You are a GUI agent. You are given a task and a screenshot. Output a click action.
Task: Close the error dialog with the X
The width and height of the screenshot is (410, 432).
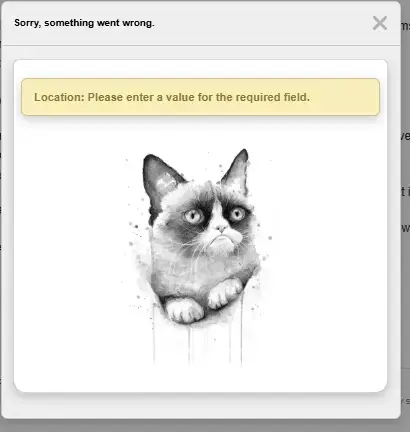(380, 23)
